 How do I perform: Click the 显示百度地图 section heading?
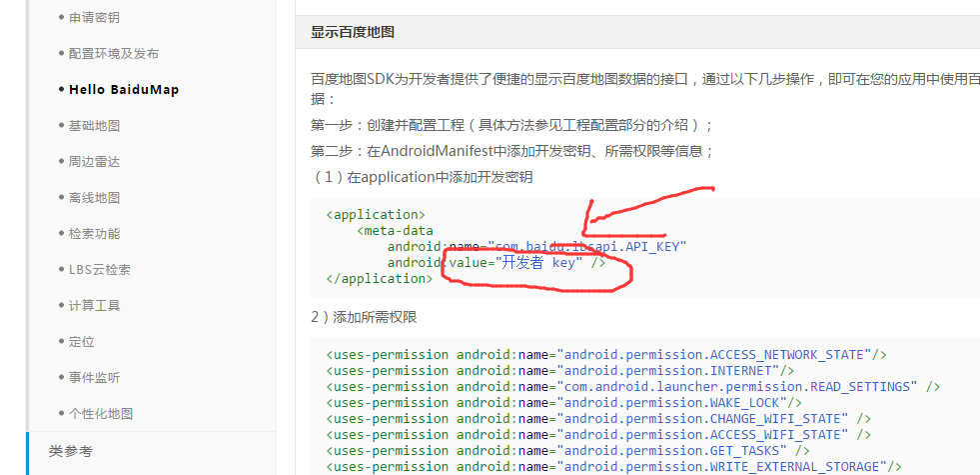pos(353,32)
